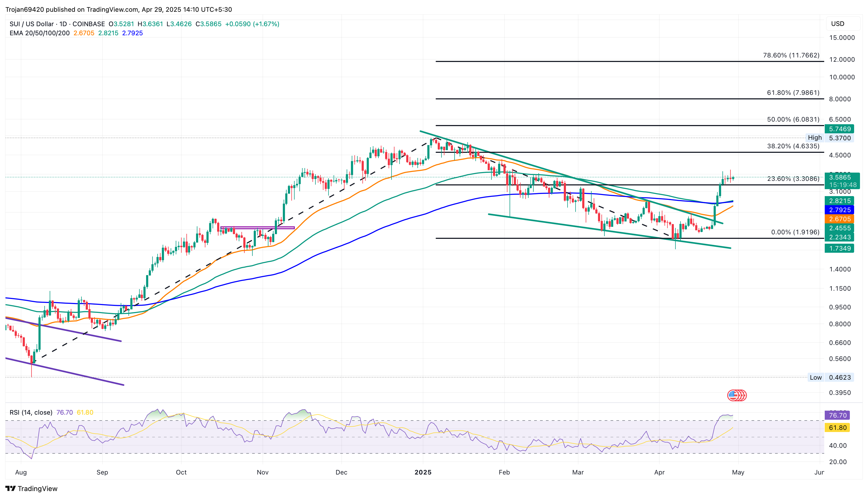This screenshot has height=498, width=868.
Task: Click the May label on the time axis
Action: (x=738, y=472)
